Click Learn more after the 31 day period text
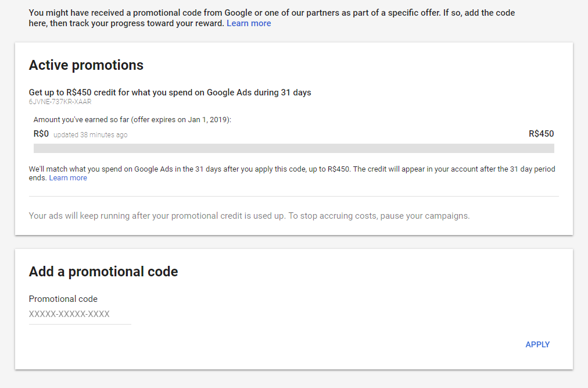Screen dimensions: 588x388 pos(68,178)
